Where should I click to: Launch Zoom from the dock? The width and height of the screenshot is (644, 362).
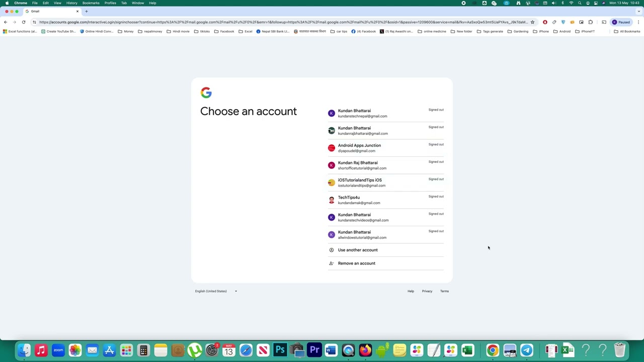point(58,350)
